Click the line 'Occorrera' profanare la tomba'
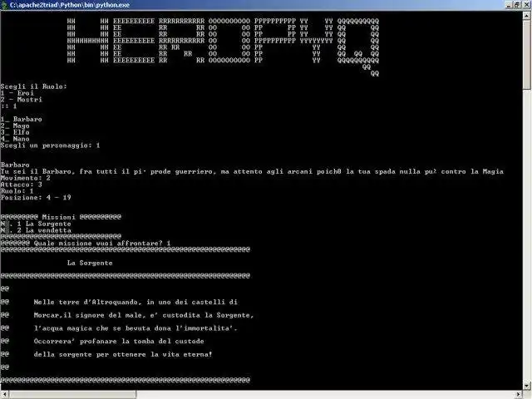This screenshot has height=399, width=532. (119, 342)
